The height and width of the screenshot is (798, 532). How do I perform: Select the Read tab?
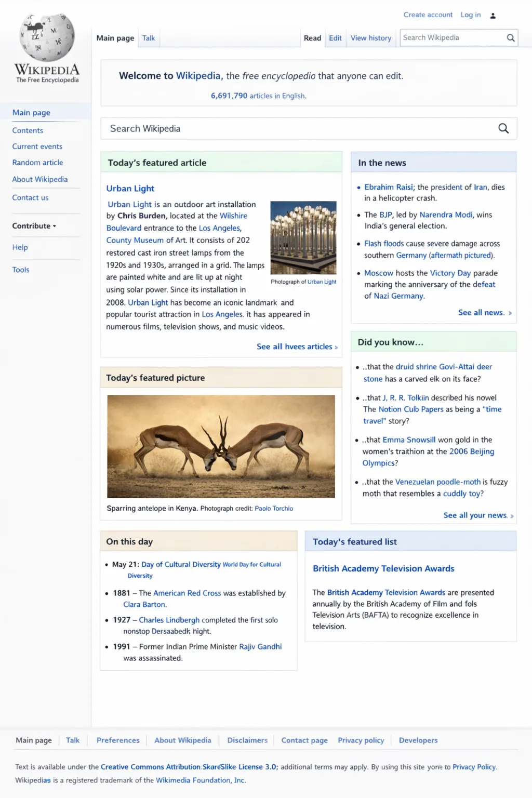[x=312, y=38]
